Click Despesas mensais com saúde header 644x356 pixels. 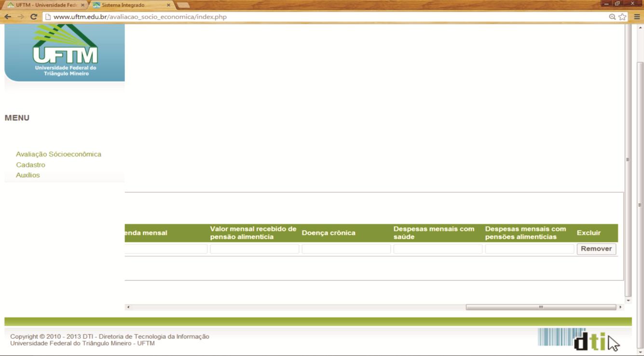click(434, 233)
